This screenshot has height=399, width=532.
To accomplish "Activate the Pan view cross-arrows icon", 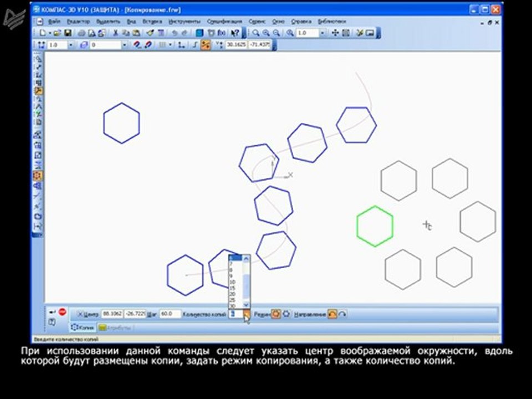I will tap(335, 33).
